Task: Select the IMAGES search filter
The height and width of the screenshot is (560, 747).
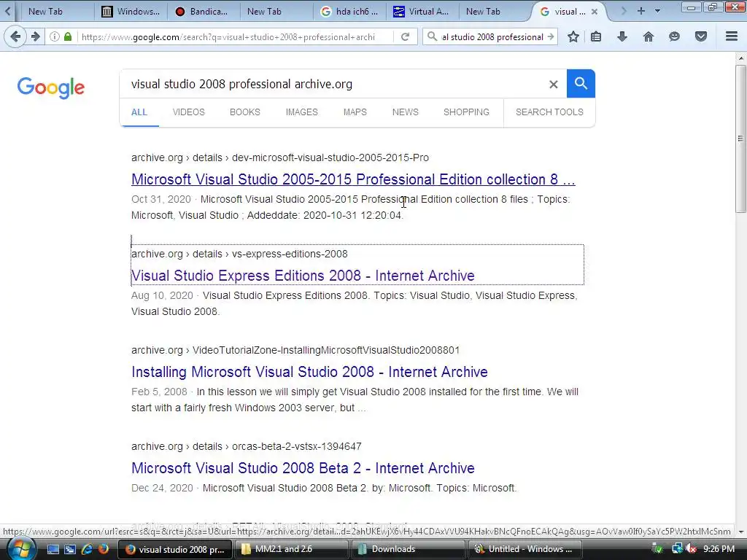Action: [301, 112]
